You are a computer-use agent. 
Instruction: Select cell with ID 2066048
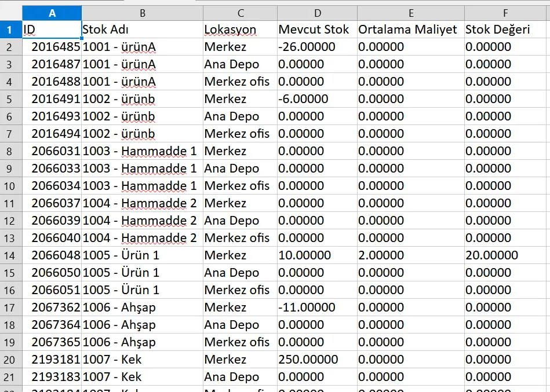point(52,255)
